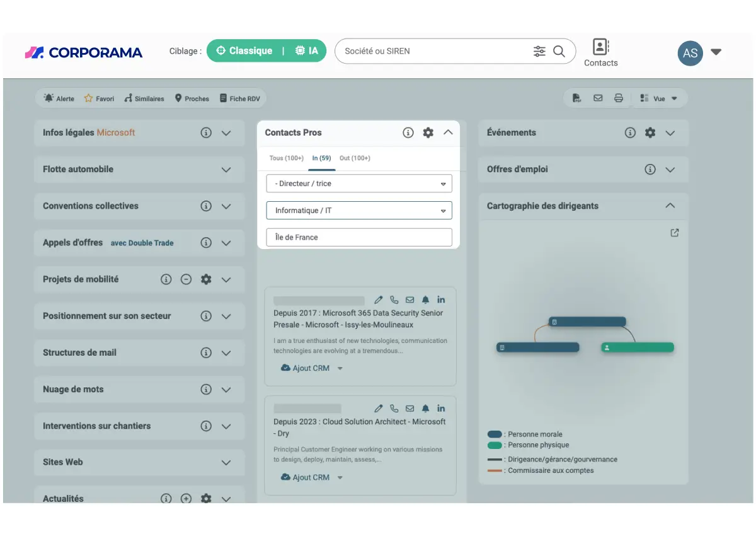Select the Tous (100+) tab
The width and height of the screenshot is (756, 536).
(x=286, y=158)
